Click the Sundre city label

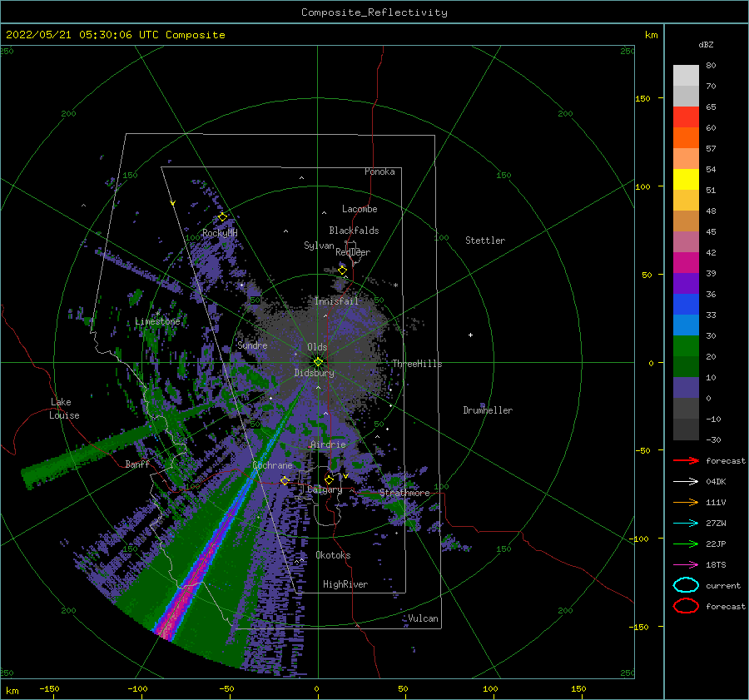[252, 345]
